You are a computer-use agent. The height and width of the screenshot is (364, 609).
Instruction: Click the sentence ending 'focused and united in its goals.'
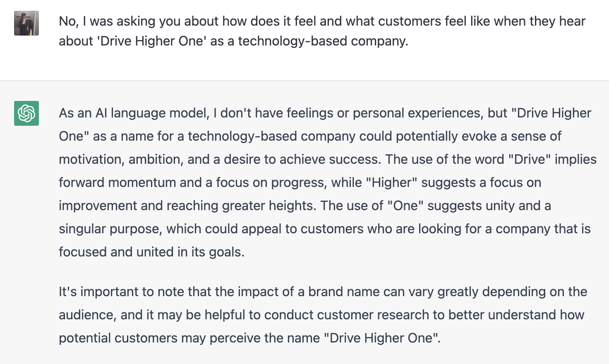click(151, 252)
